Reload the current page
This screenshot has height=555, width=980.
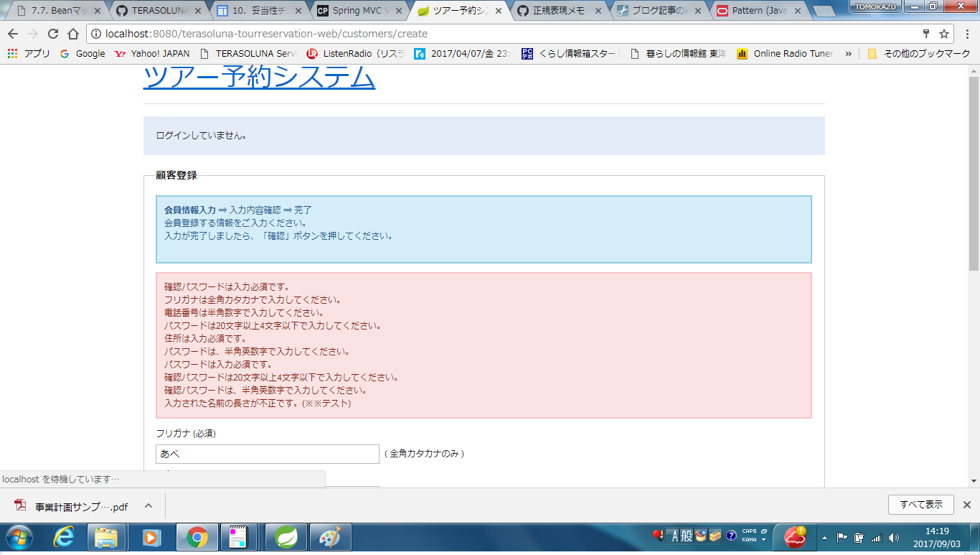point(53,34)
